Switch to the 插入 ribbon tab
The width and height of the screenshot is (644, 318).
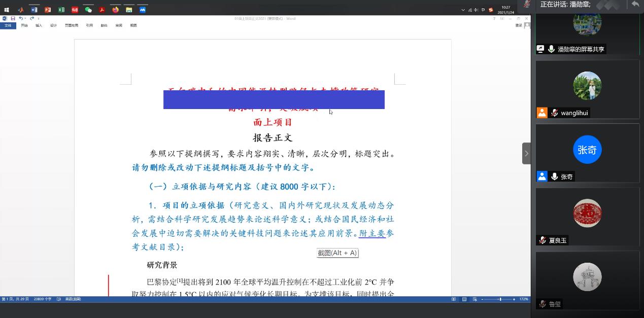tap(39, 25)
